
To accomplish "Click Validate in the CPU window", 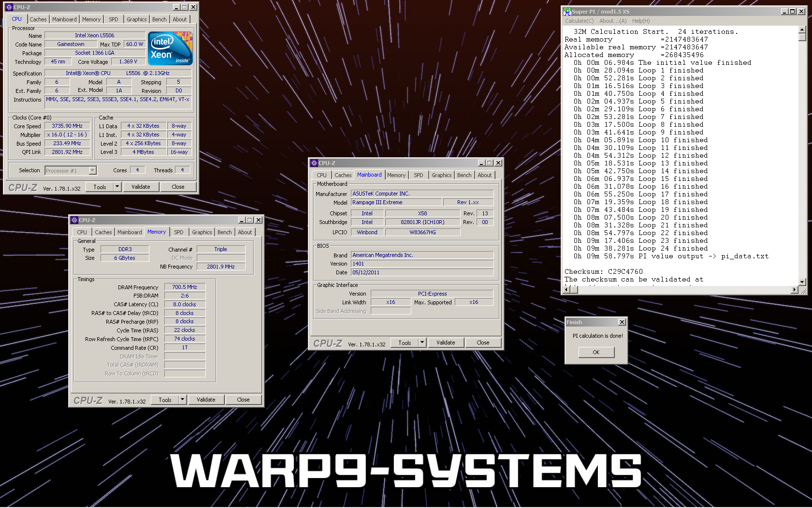I will click(141, 187).
